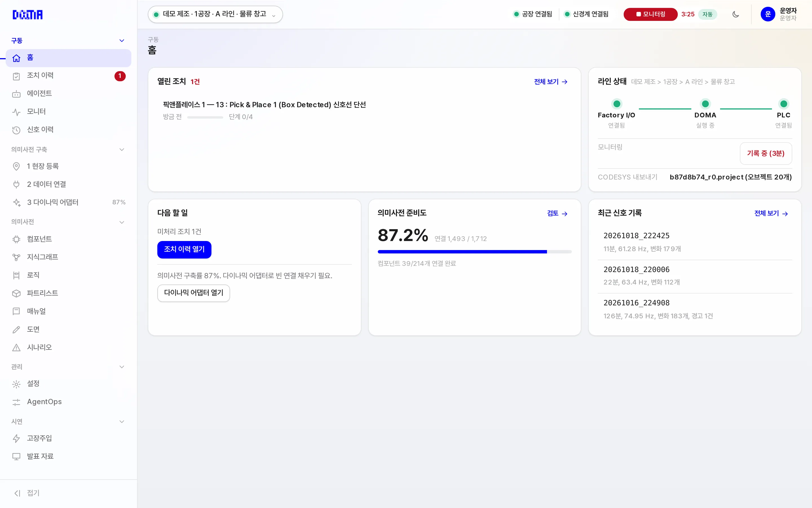Open 전체 보기 link in 열린 조치 card
The height and width of the screenshot is (508, 812).
[551, 82]
